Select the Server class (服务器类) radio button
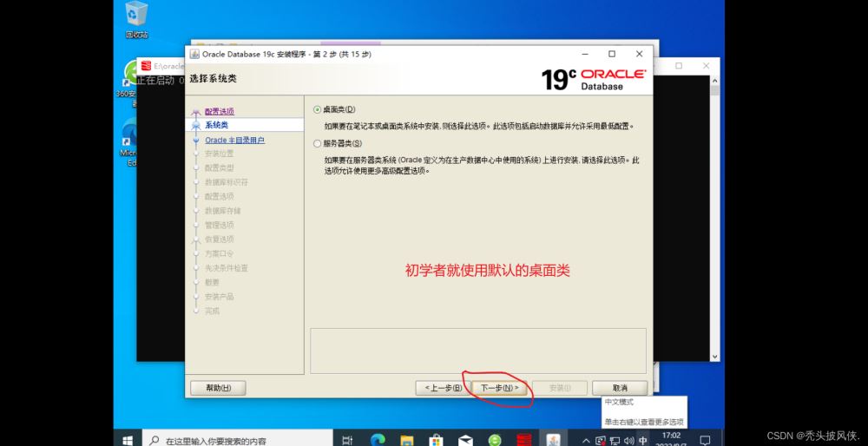Viewport: 868px width, 446px height. (x=318, y=144)
